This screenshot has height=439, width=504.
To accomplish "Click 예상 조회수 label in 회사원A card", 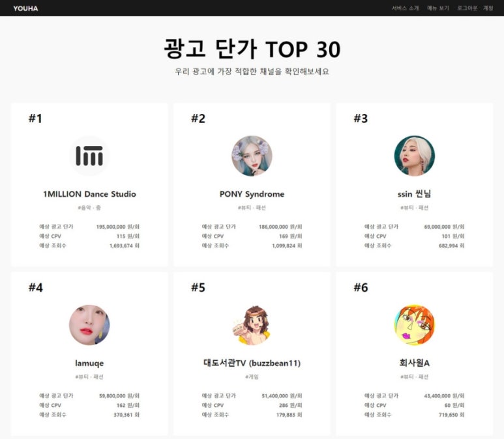I will pos(378,415).
